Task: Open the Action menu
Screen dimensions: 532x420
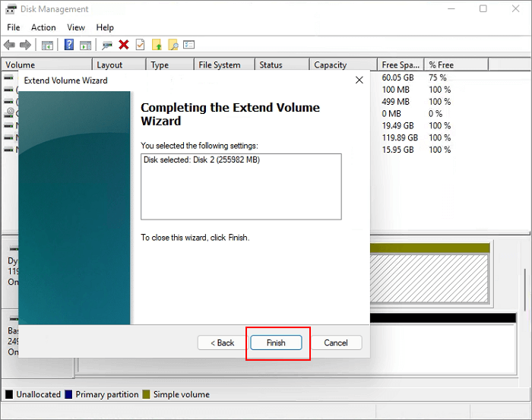Action: pyautogui.click(x=43, y=27)
